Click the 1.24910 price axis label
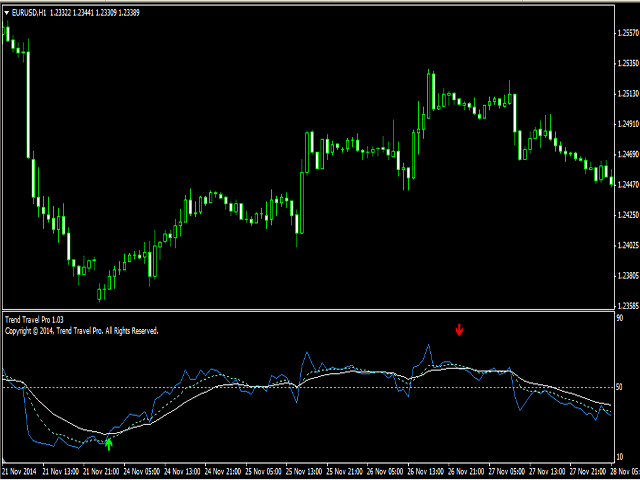The width and height of the screenshot is (640, 480). click(627, 124)
